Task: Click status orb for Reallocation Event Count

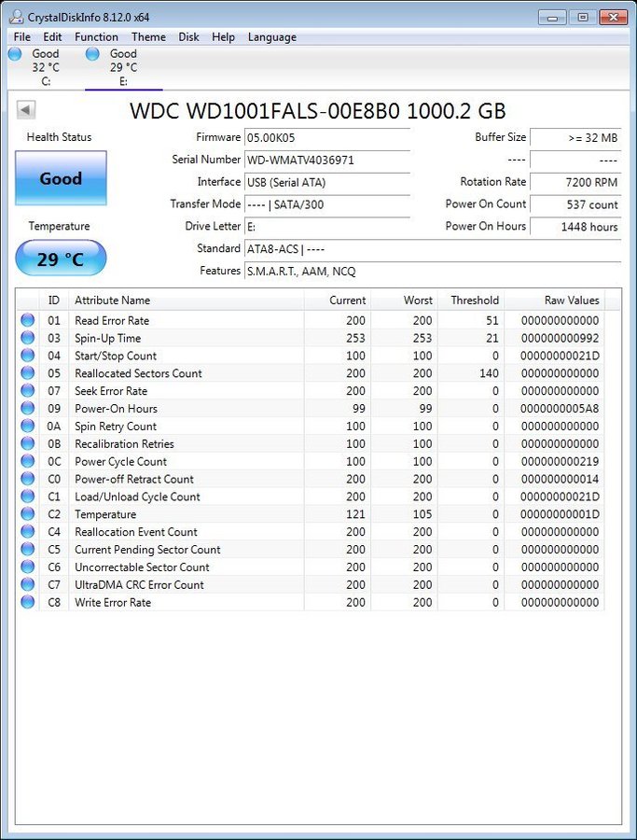Action: click(x=27, y=531)
